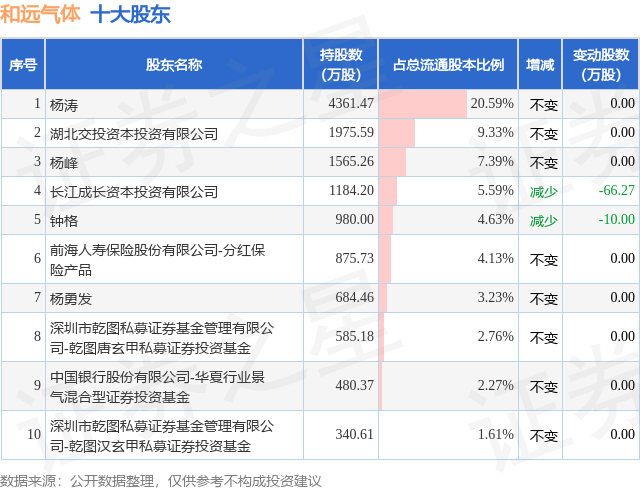Screen dimensions: 640x490
Task: Click holdings value 340.61
Action: click(354, 434)
